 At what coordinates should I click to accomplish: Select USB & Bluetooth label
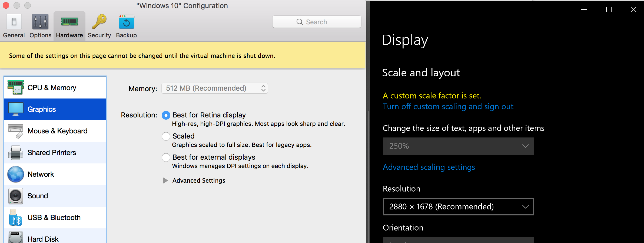pos(54,218)
